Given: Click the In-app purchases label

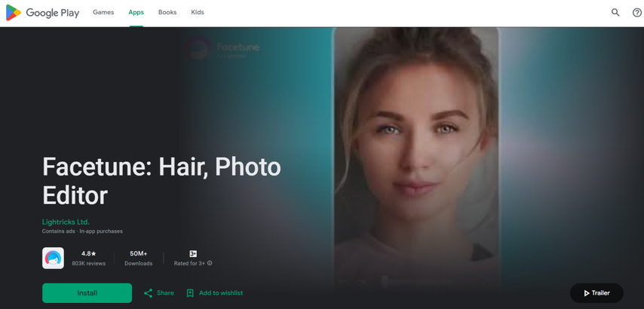Looking at the screenshot, I should [101, 231].
